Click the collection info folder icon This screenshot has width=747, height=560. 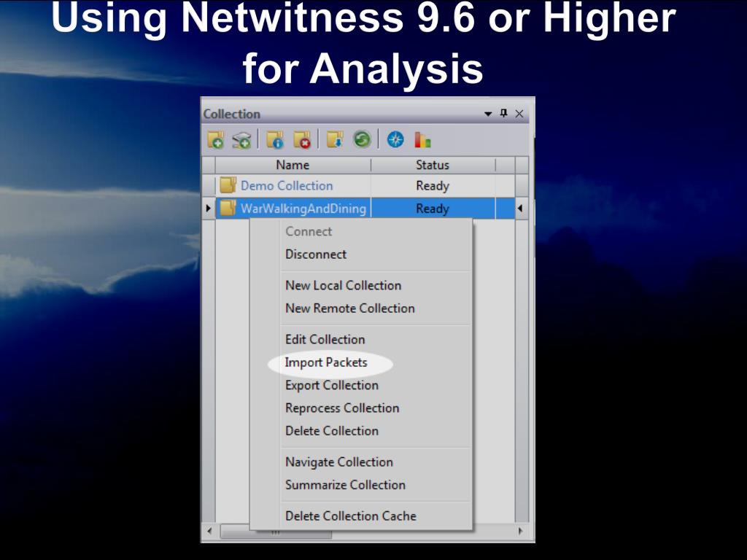(275, 140)
